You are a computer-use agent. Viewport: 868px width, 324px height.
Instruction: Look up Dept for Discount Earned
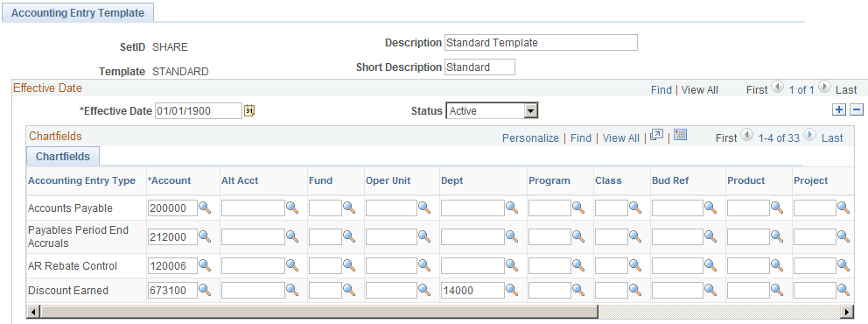point(512,290)
